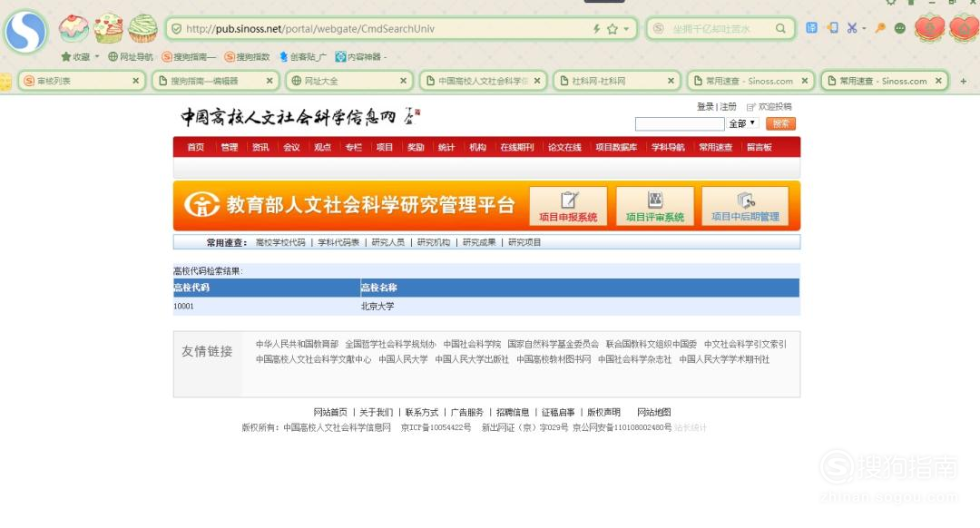980x528 pixels.
Task: Open the 中国人民大学出版社 friendly link
Action: pyautogui.click(x=472, y=359)
